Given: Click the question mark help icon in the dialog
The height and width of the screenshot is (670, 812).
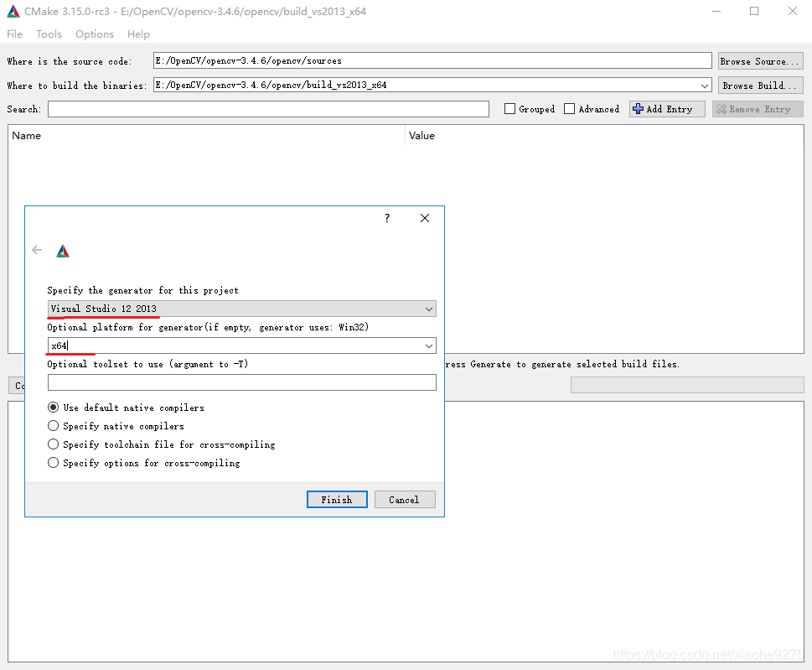Looking at the screenshot, I should click(387, 218).
